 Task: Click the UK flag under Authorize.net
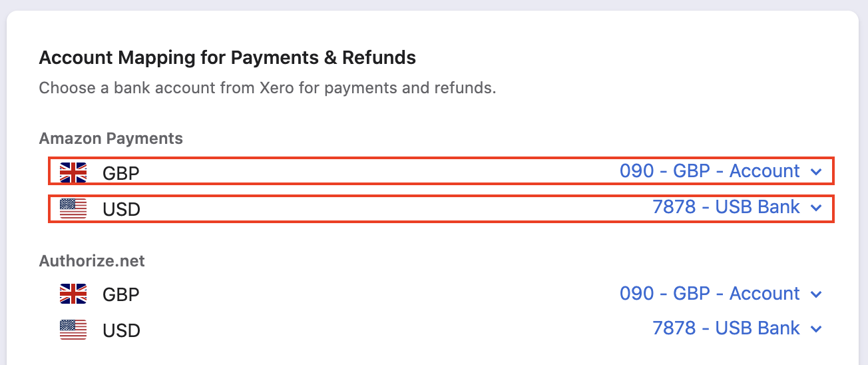[73, 294]
